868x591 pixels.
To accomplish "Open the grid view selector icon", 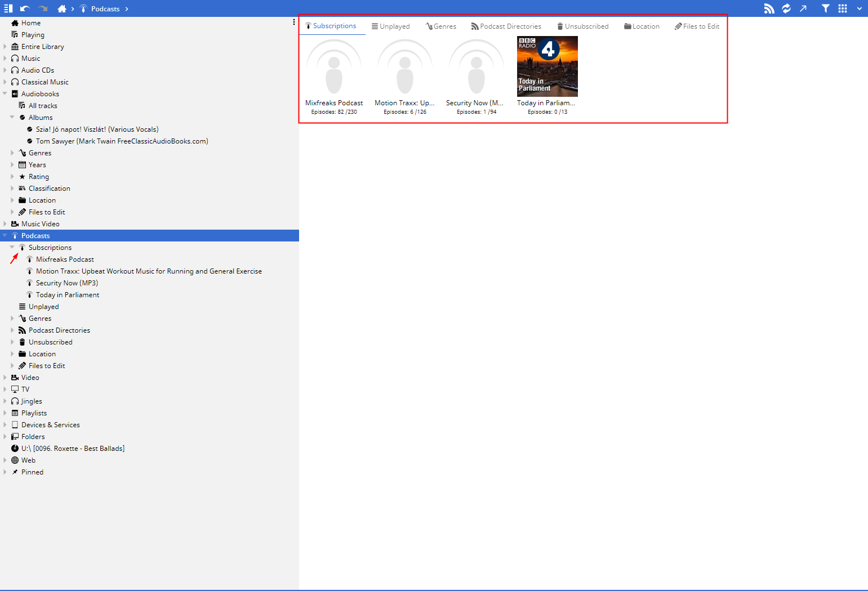I will pyautogui.click(x=843, y=8).
